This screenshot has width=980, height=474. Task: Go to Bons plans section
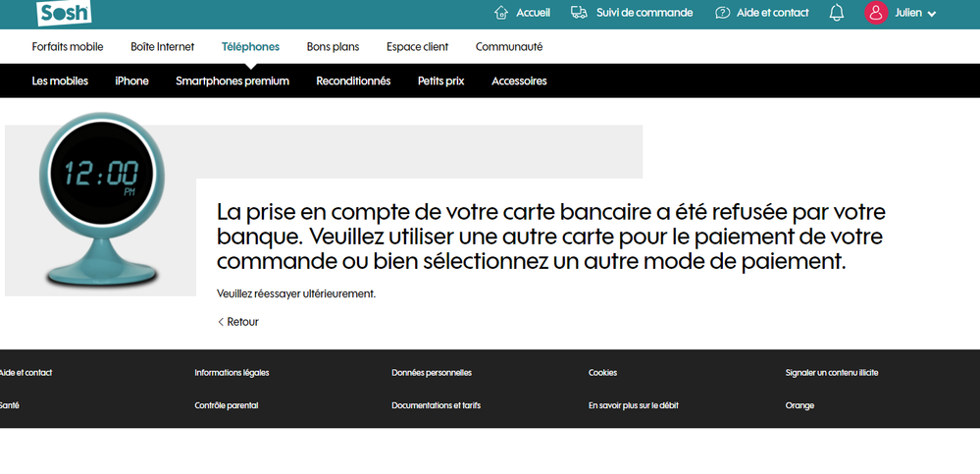point(333,46)
